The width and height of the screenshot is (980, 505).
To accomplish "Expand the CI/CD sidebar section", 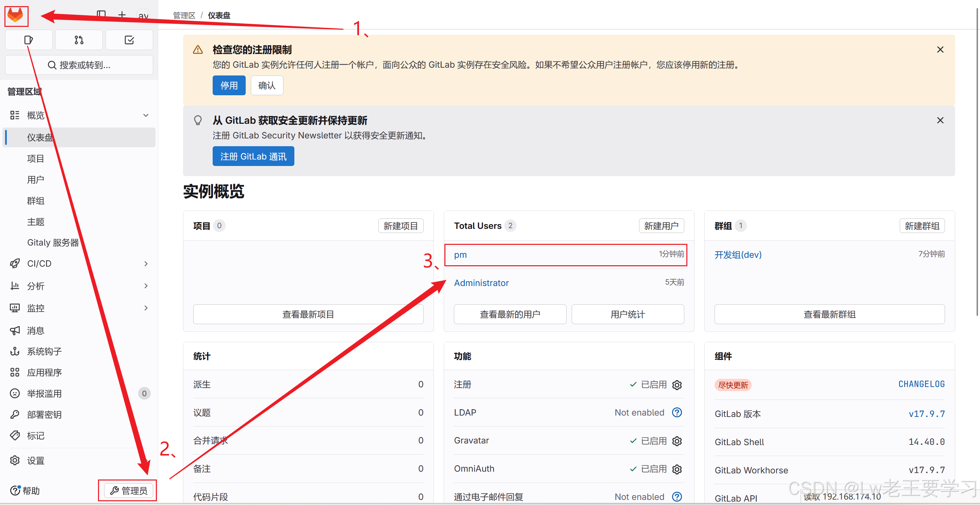I will pos(146,264).
